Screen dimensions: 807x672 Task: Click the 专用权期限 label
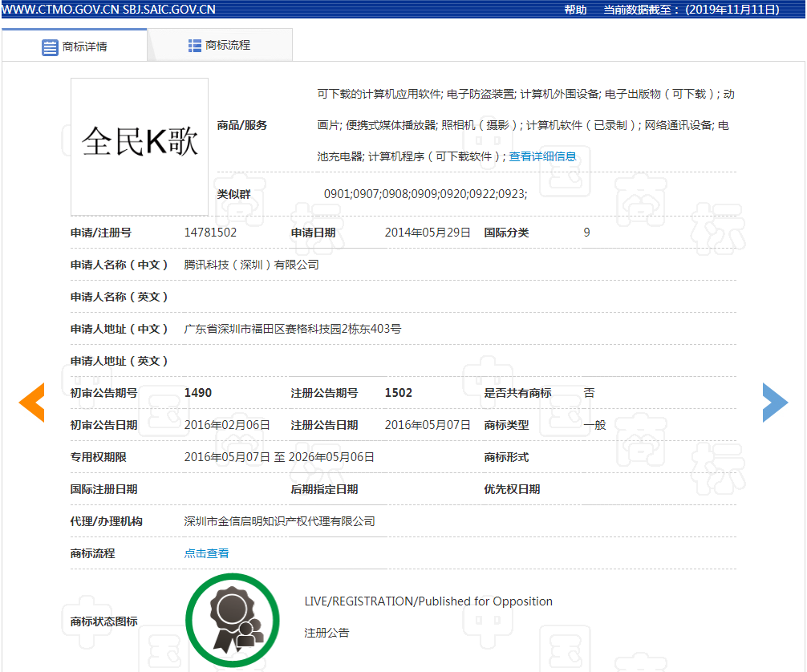pos(99,457)
